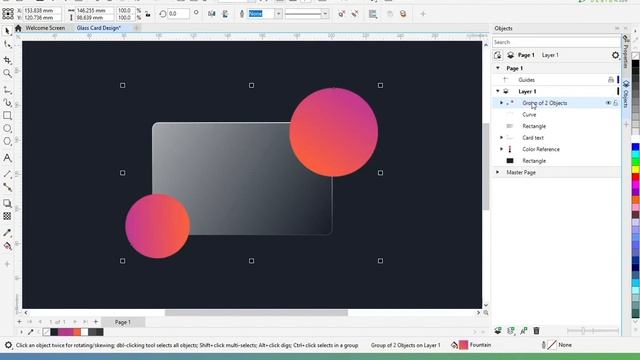Select the Parallel Dimension tool
640x360 pixels.
point(7,174)
